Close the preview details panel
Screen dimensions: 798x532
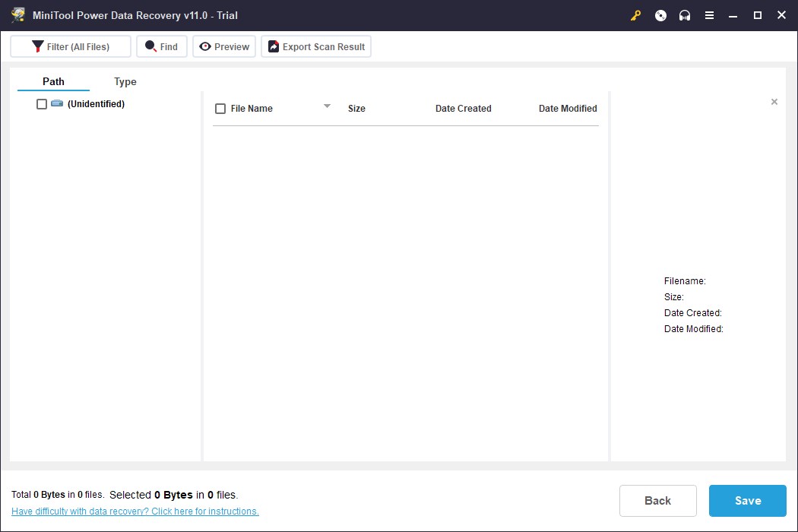pos(774,102)
